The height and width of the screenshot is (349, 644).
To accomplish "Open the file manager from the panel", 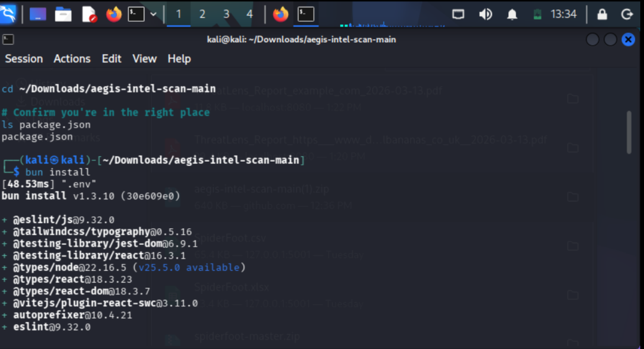I will coord(63,14).
